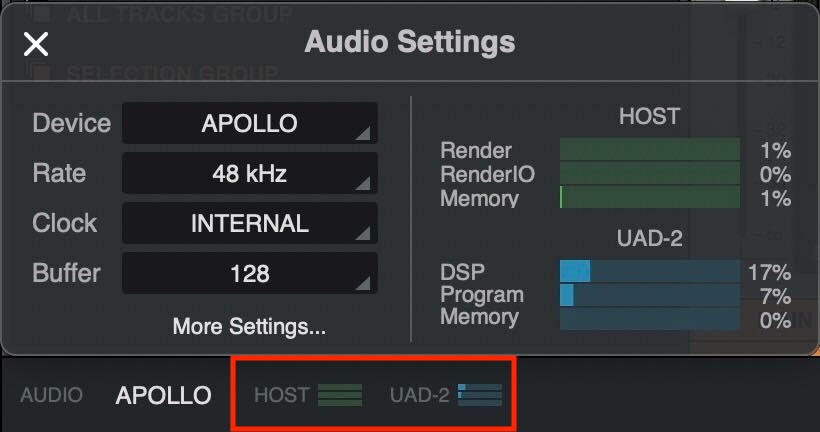Click the UAD-2 section heading
The height and width of the screenshot is (432, 820).
(x=649, y=238)
